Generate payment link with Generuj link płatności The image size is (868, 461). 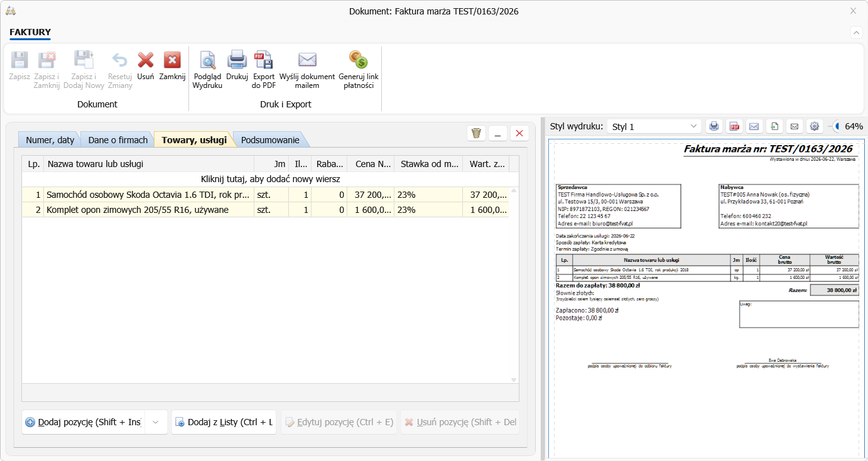tap(359, 69)
